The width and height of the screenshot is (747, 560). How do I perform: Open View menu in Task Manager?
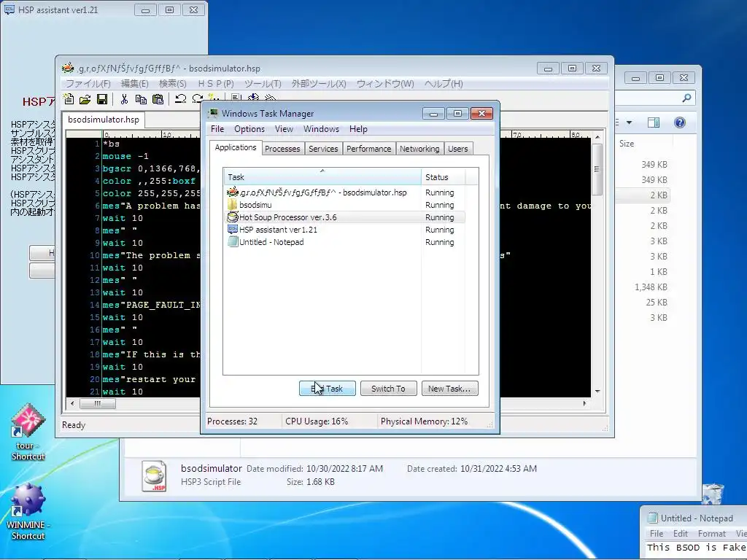pyautogui.click(x=284, y=129)
